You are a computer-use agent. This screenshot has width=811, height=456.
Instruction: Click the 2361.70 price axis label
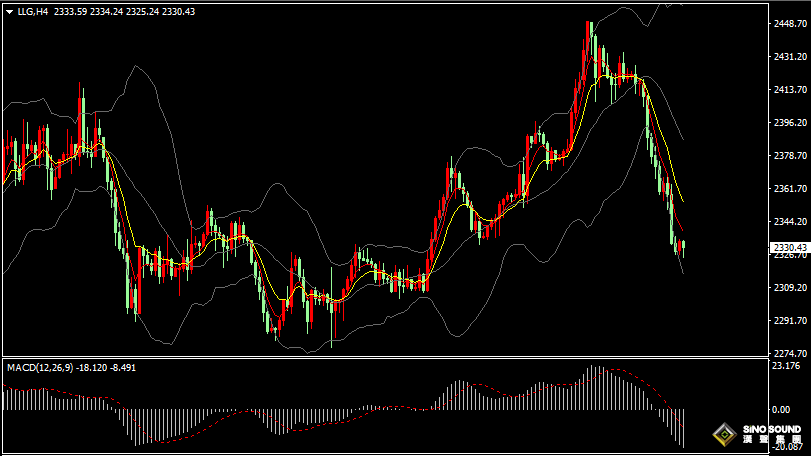[790, 188]
